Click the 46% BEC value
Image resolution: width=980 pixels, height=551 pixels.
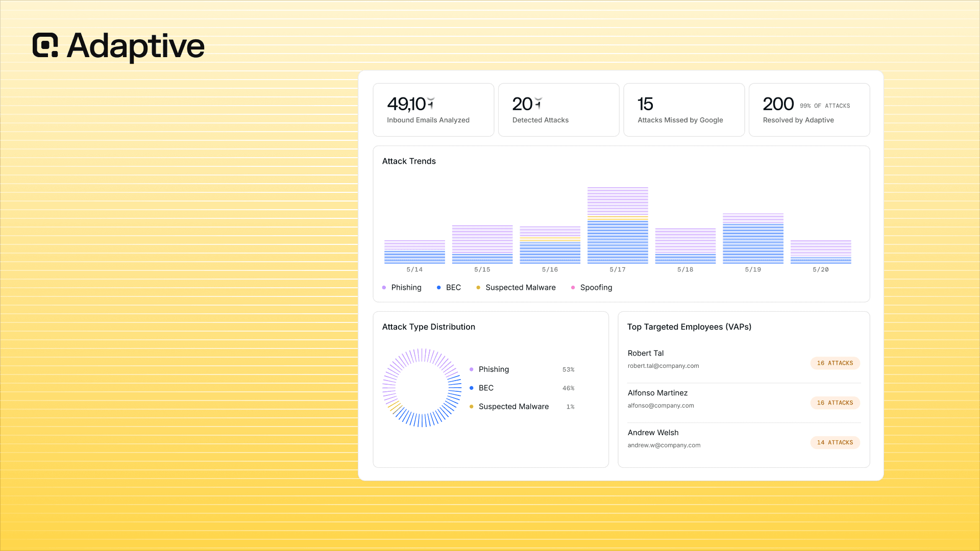click(568, 388)
